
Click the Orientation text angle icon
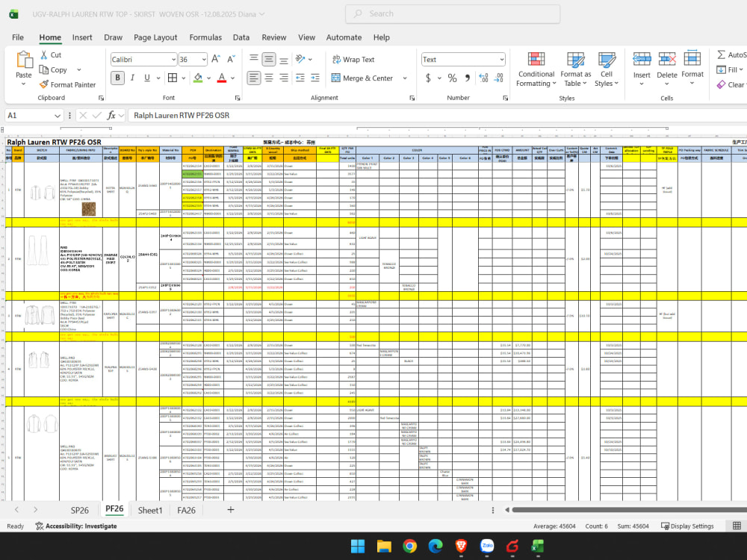[300, 59]
